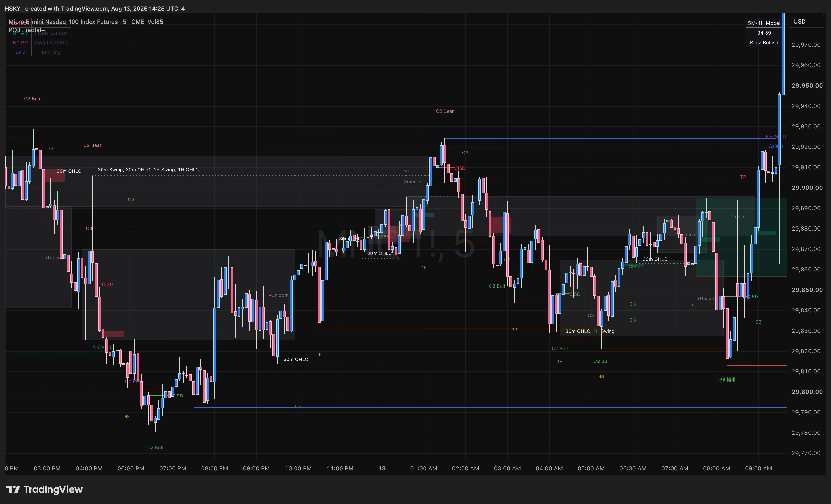Select the 02:00 AM time axis label
The width and height of the screenshot is (831, 504).
[x=465, y=468]
